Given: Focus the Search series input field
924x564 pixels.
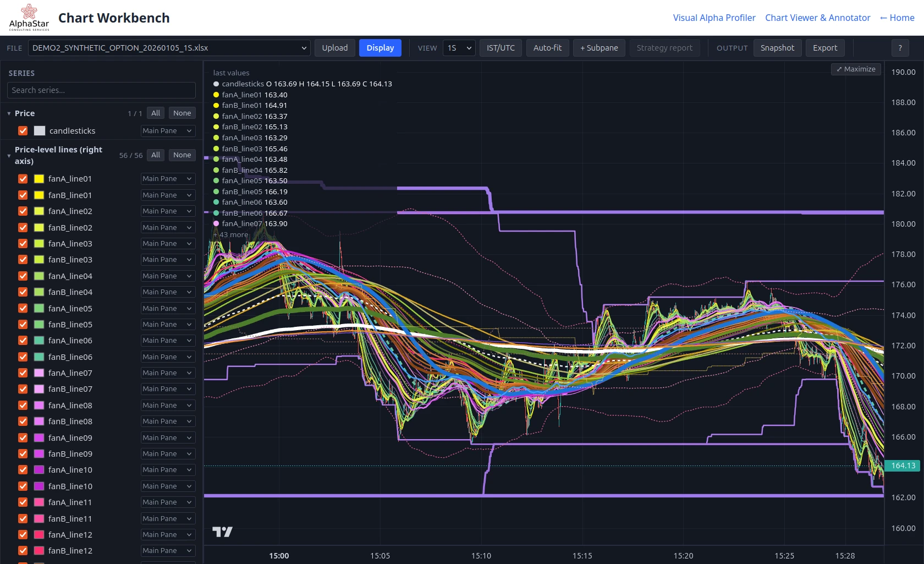Looking at the screenshot, I should [x=101, y=90].
